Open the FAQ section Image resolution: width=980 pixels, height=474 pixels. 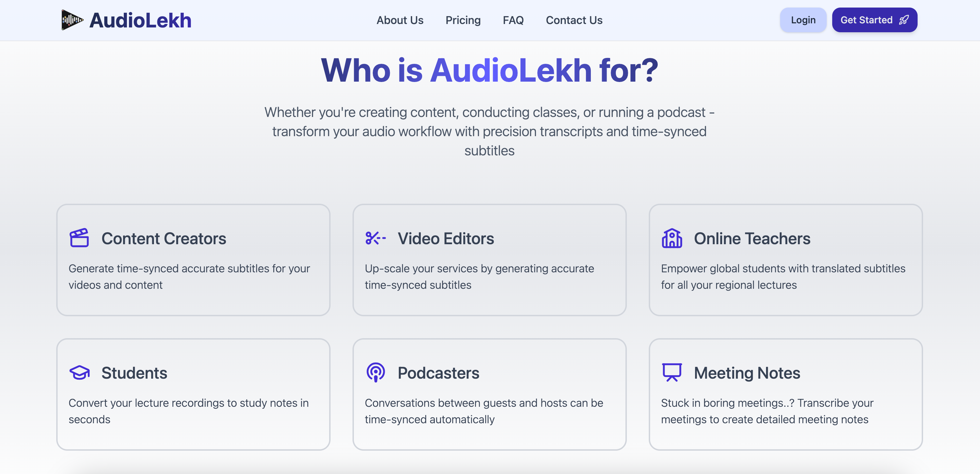pos(513,20)
